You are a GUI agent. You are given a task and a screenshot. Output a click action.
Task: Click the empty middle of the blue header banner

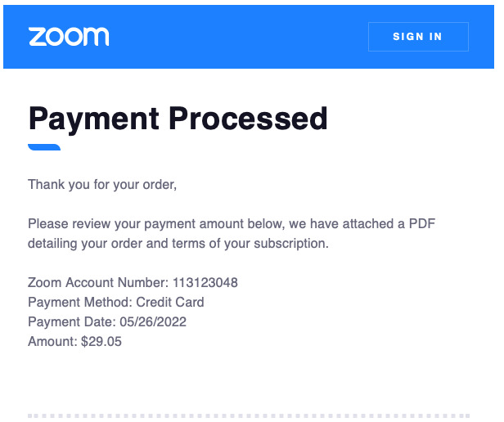pyautogui.click(x=238, y=37)
